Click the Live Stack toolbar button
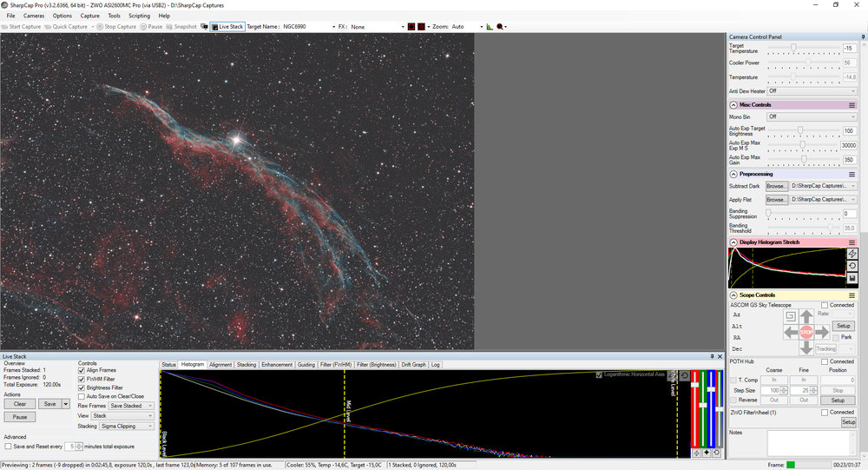This screenshot has width=868, height=470. pyautogui.click(x=227, y=27)
